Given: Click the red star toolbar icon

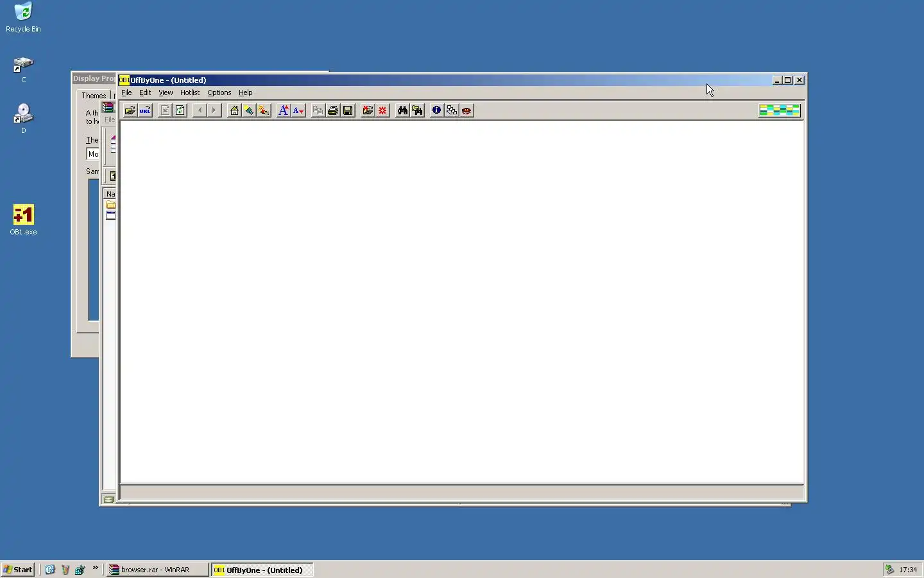Looking at the screenshot, I should point(382,110).
